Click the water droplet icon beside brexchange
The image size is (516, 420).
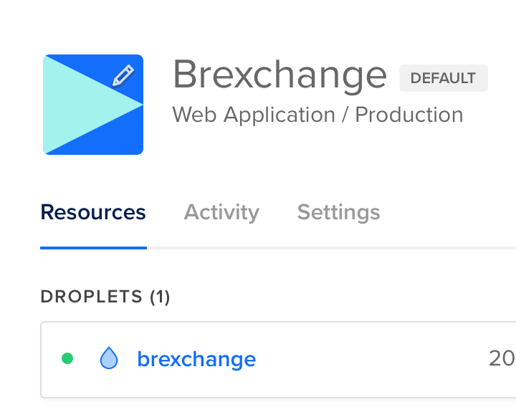pos(108,358)
